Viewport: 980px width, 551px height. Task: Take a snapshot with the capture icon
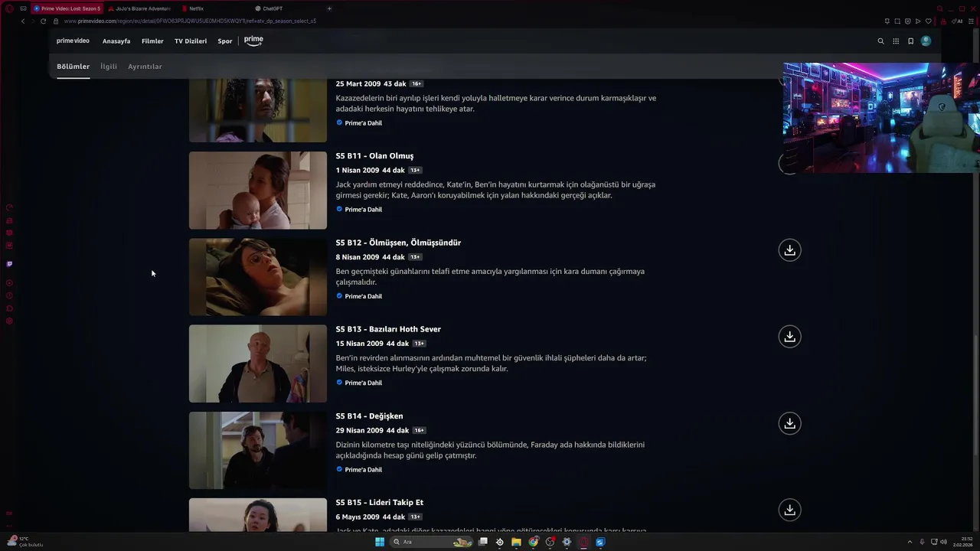point(897,21)
